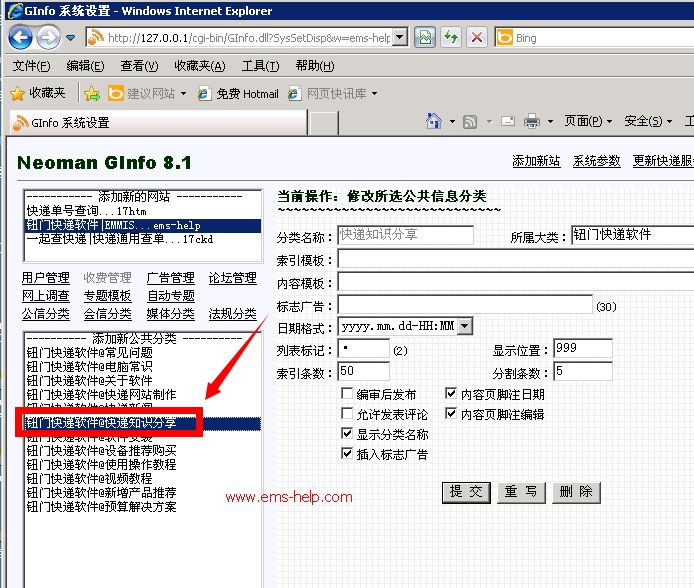Expand the Home icon dropdown arrow

coord(452,121)
